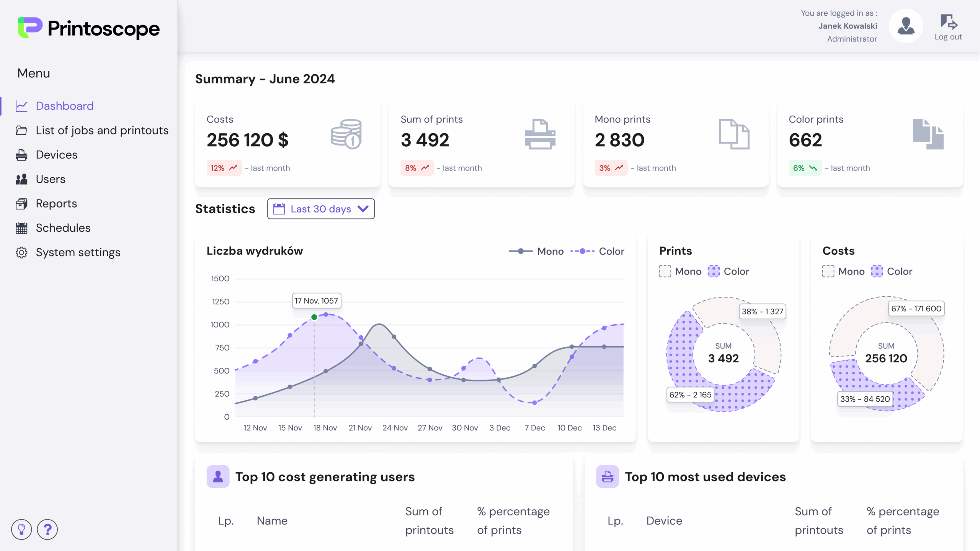980x551 pixels.
Task: Click the coins icon in Costs card
Action: tap(346, 134)
